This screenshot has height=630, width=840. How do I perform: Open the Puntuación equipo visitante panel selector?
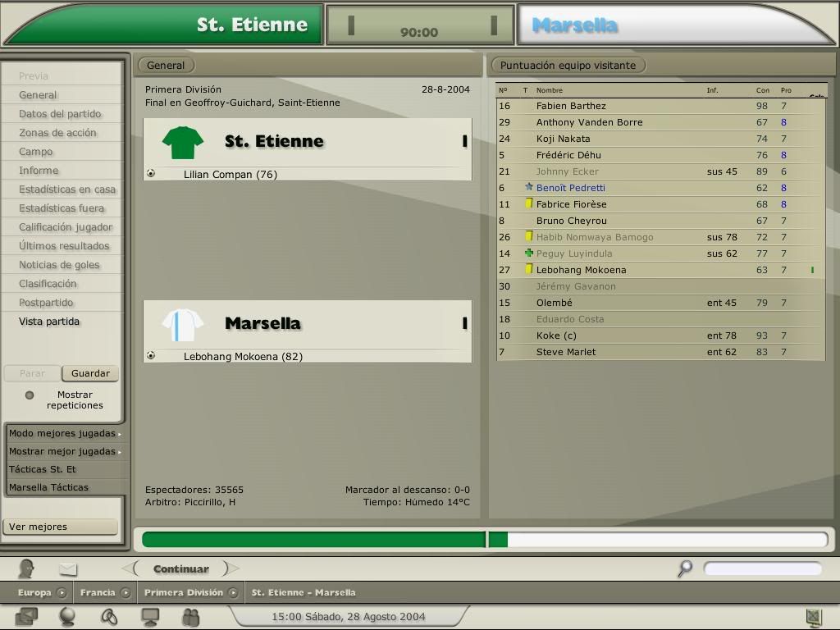click(x=568, y=66)
